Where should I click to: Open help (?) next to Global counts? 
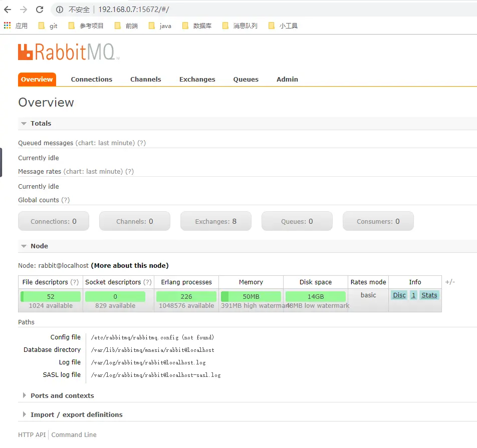tap(66, 200)
